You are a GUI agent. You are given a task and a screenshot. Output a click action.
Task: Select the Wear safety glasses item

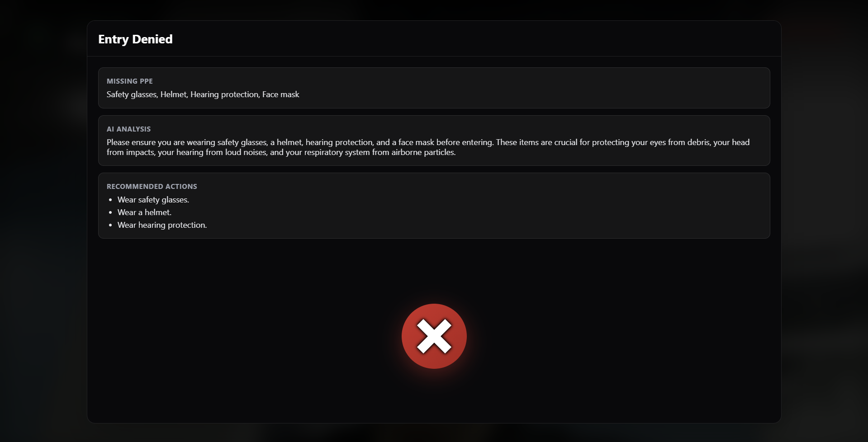[x=153, y=200]
